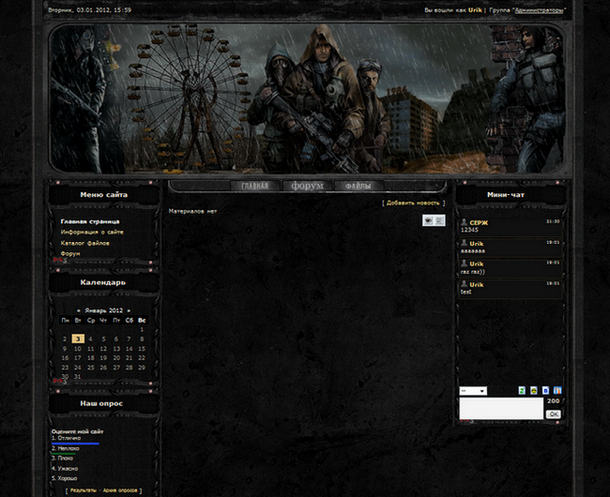
Task: Focus the mini-chat message text field
Action: tap(501, 408)
